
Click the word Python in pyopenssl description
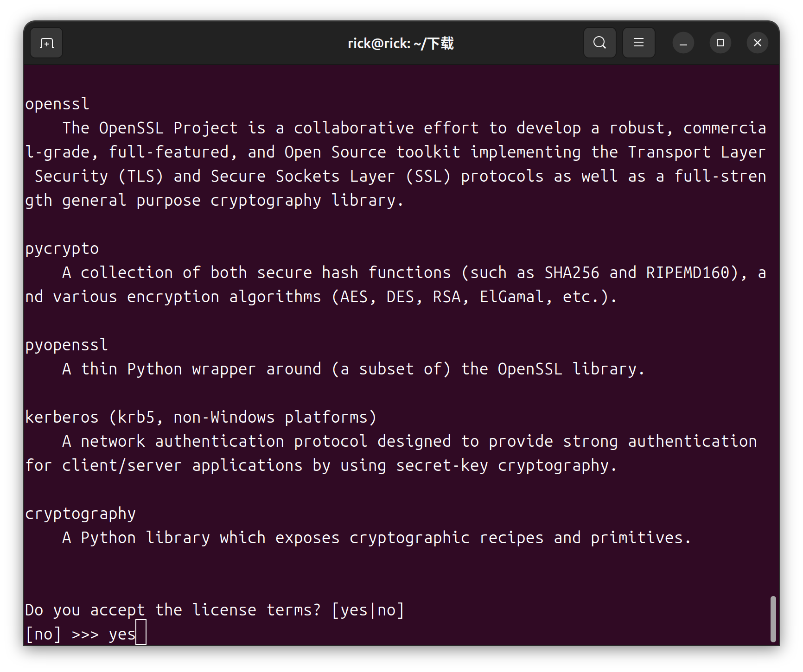[154, 369]
